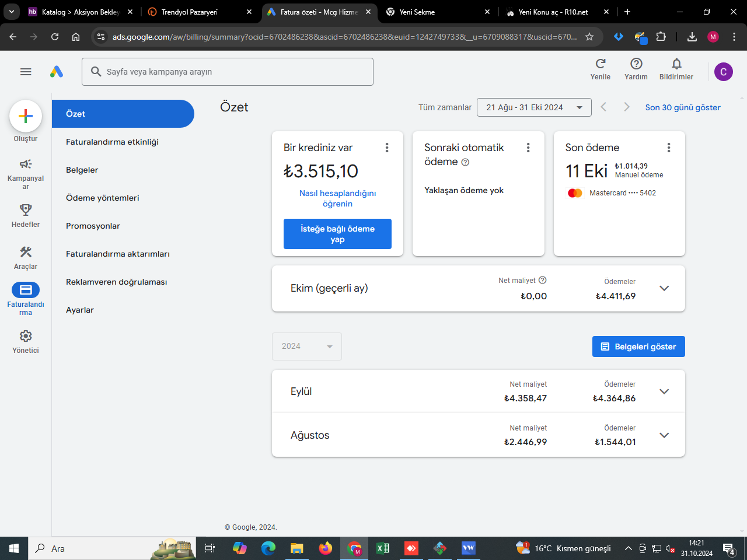Open Bildirimler bell notifications
Screen dimensions: 747x560
tap(676, 64)
